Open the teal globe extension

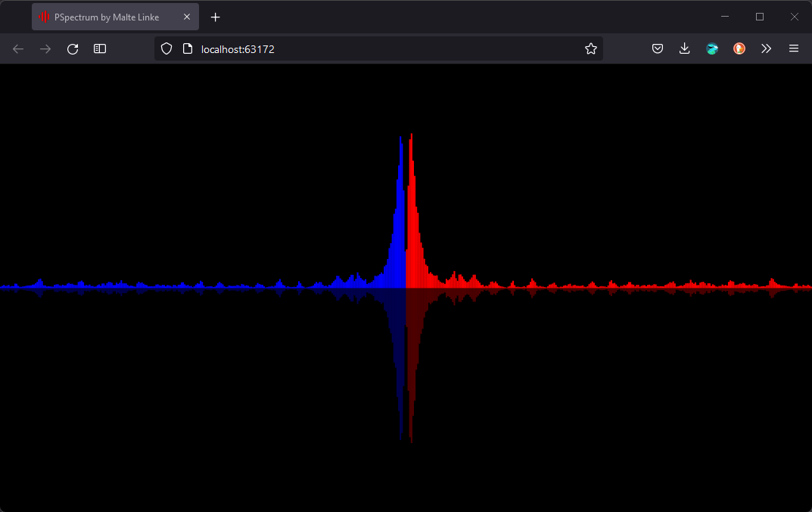pos(712,48)
